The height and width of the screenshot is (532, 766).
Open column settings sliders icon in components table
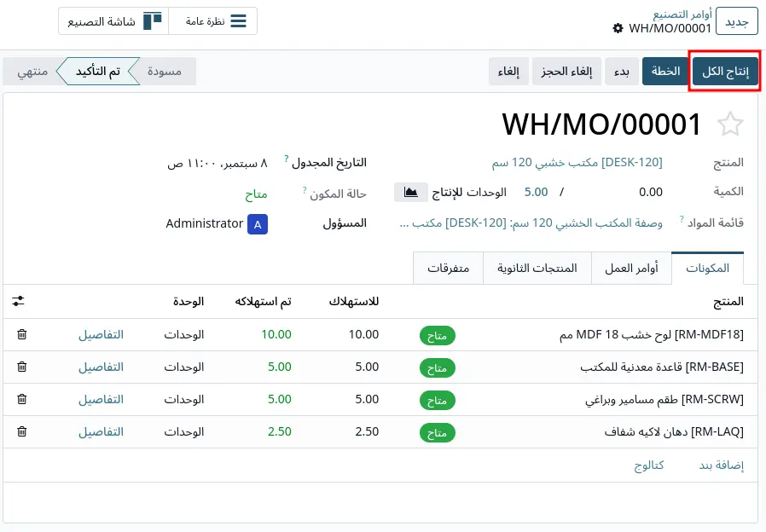[x=18, y=301]
